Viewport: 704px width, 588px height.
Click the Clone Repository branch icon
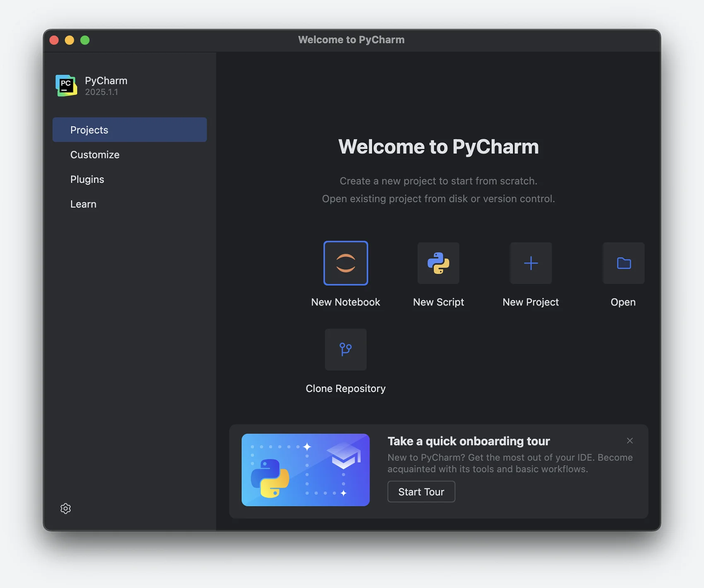345,349
